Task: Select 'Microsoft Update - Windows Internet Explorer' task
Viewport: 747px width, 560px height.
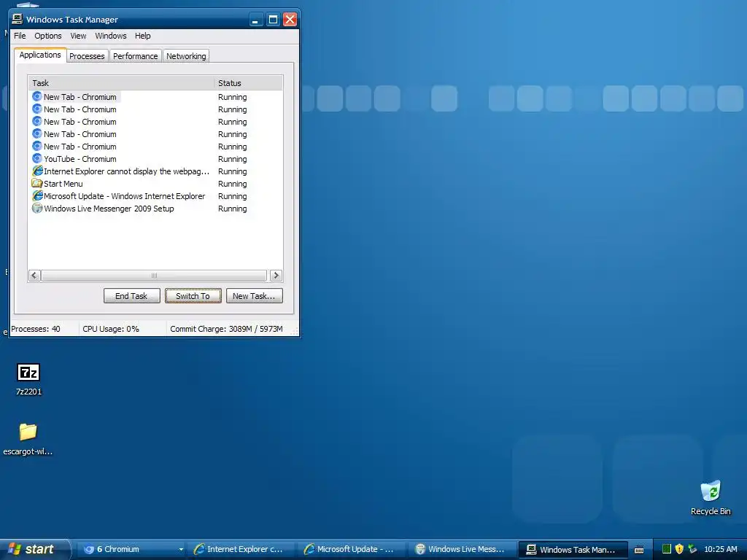Action: [124, 195]
